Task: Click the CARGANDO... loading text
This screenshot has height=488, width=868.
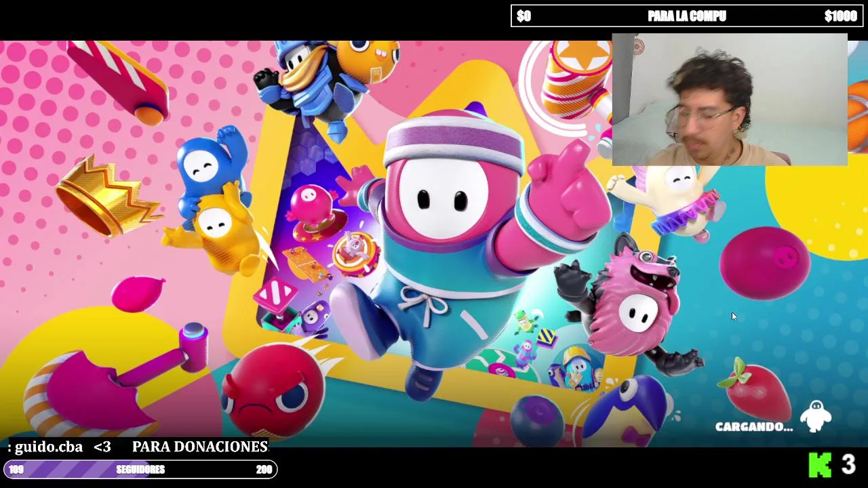Action: coord(753,427)
